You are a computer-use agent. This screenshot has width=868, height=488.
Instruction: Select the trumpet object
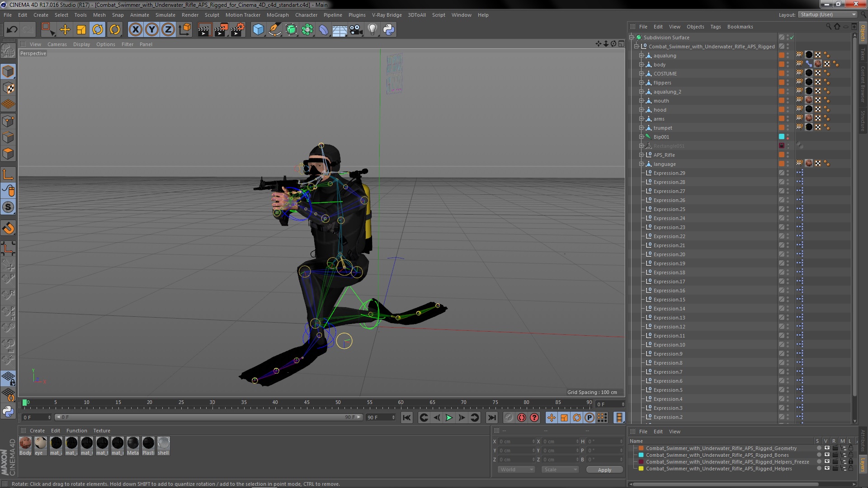tap(663, 128)
